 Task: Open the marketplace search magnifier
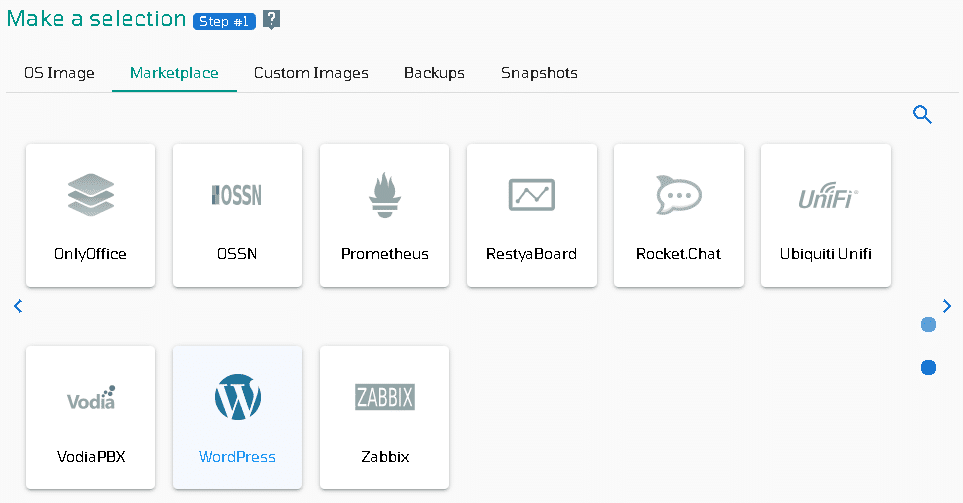[x=922, y=114]
